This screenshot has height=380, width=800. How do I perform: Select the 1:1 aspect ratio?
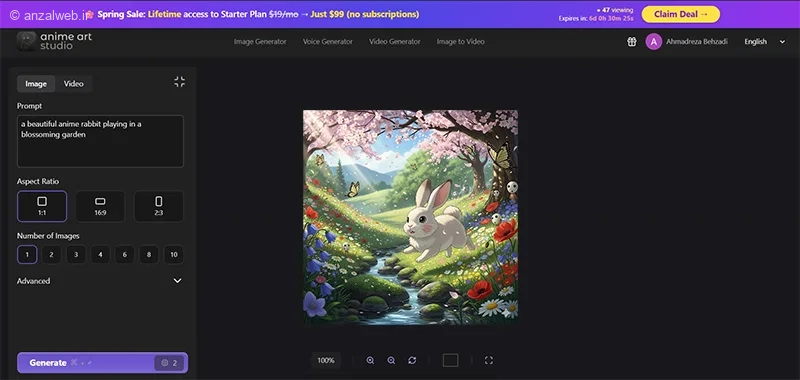(x=42, y=206)
